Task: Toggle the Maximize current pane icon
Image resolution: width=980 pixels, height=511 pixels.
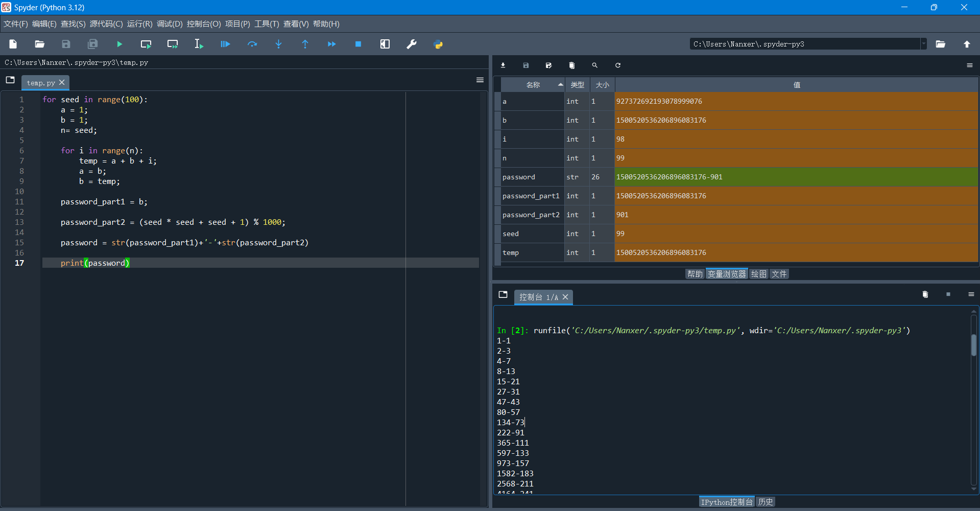Action: (385, 44)
